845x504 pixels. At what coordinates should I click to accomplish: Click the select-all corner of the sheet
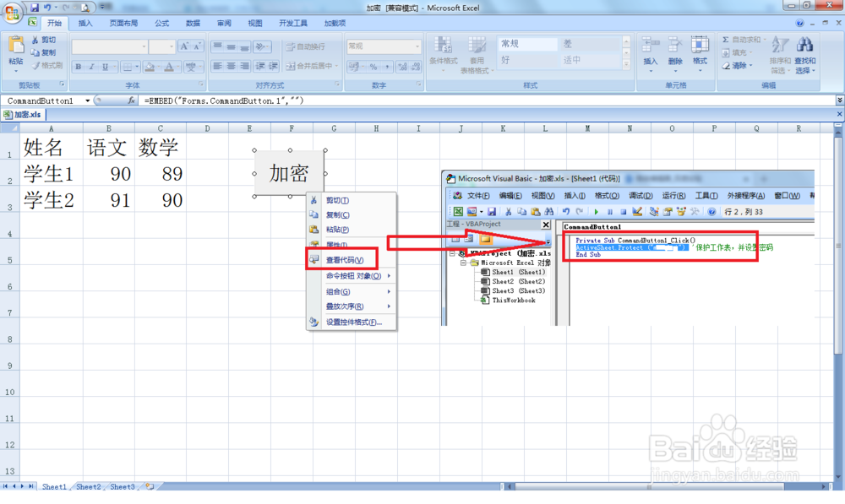click(9, 128)
